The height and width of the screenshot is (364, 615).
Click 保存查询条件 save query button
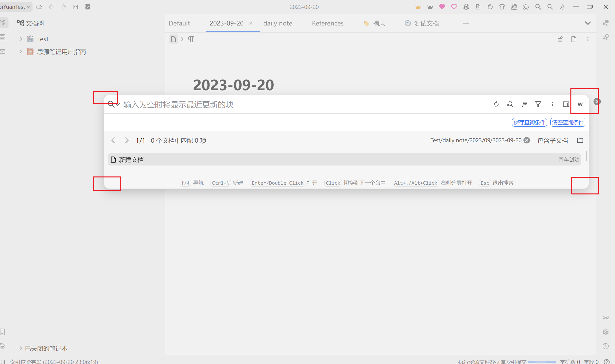[x=529, y=122]
